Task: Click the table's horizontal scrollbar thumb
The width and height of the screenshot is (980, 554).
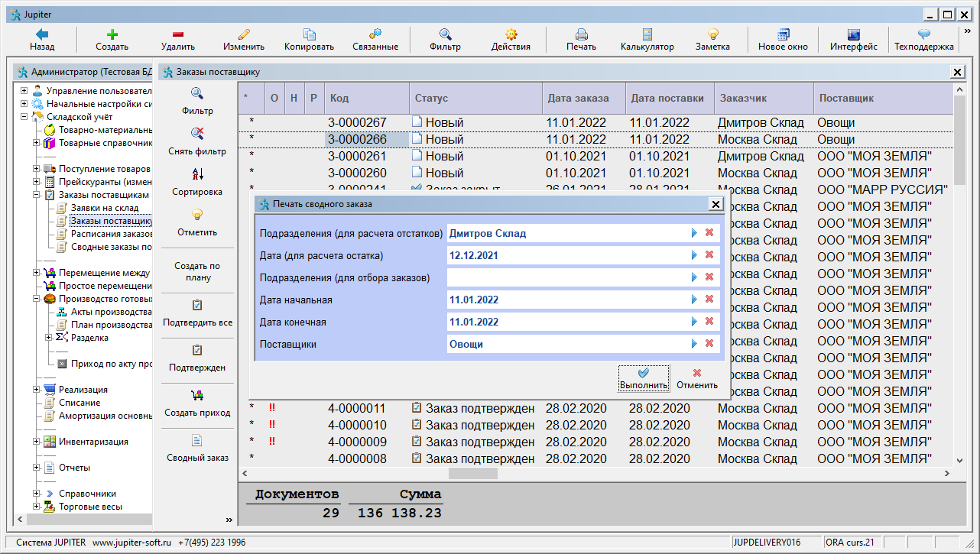Action: tap(473, 473)
